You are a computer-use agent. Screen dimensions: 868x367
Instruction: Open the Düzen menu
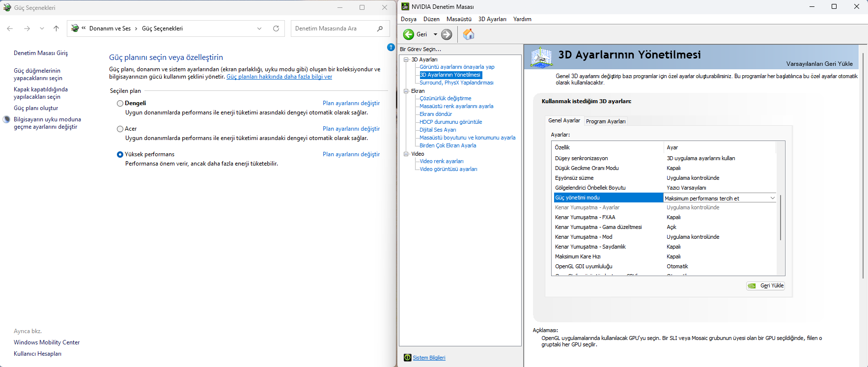(431, 19)
